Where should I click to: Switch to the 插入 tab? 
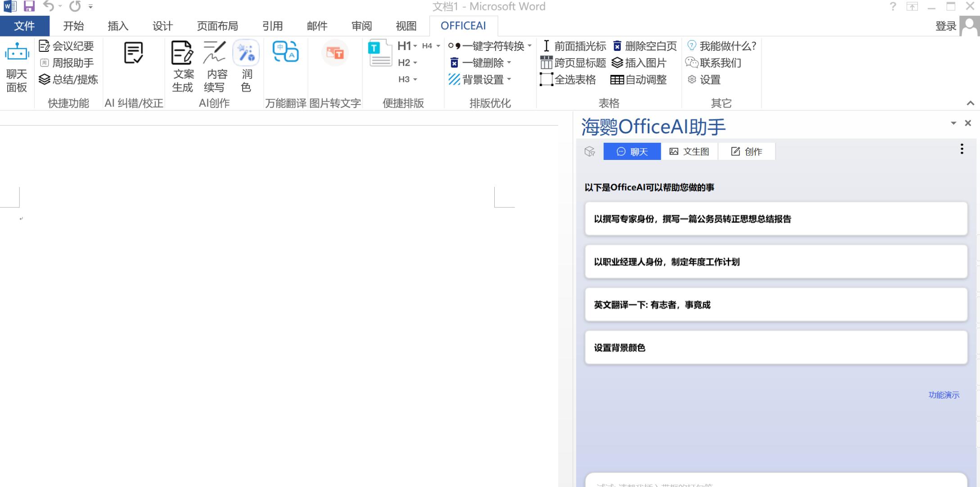118,26
